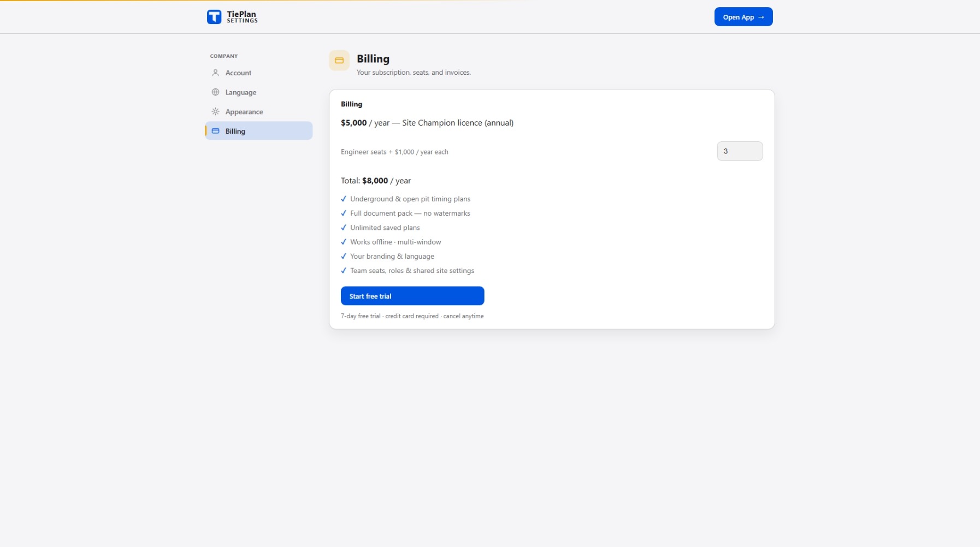Click 'Unlimited saved plans' feature
Screen dimensions: 980x547
click(385, 228)
